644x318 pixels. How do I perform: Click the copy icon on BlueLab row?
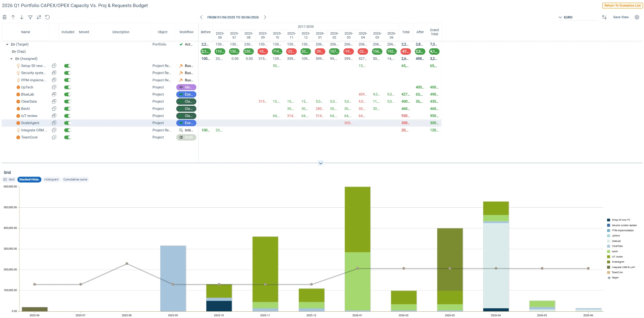pos(54,94)
